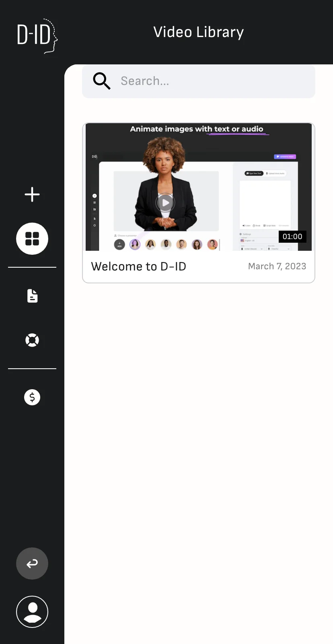
Task: Open the pricing dollar icon
Action: click(32, 397)
